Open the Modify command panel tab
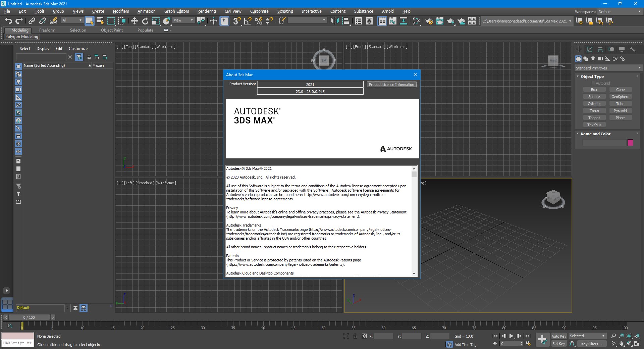This screenshot has width=644, height=349. pyautogui.click(x=590, y=49)
